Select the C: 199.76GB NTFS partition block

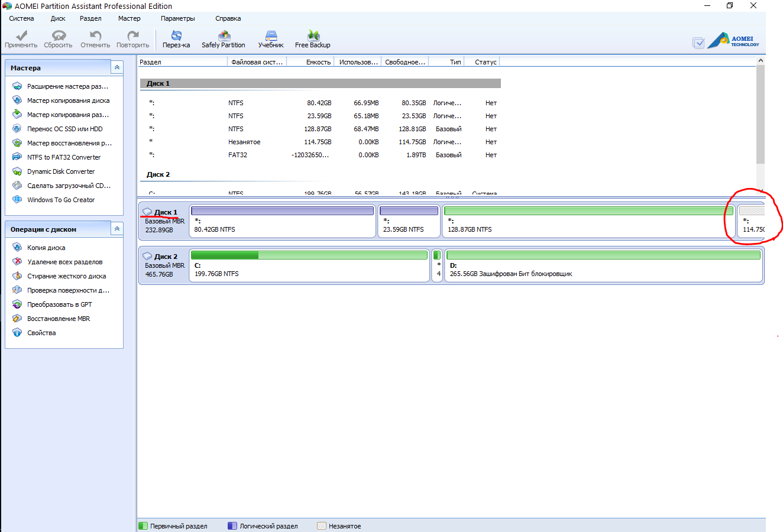pyautogui.click(x=309, y=265)
